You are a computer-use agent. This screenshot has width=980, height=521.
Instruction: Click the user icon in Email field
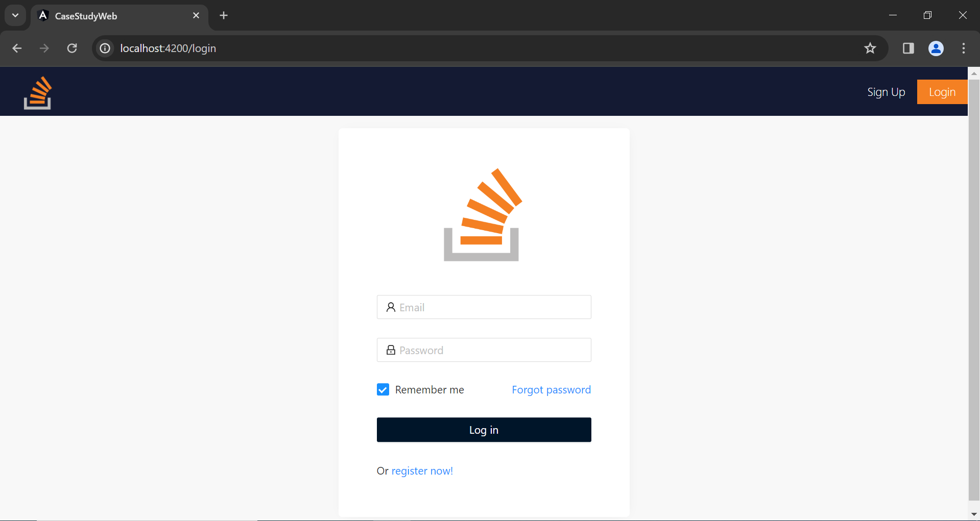click(391, 307)
